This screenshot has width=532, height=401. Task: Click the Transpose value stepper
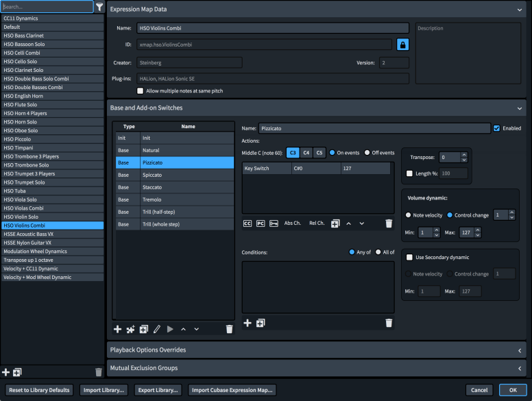point(464,157)
